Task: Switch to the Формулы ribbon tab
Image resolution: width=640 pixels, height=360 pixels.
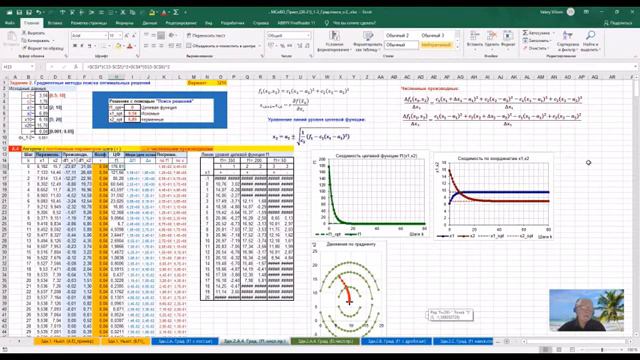Action: 124,23
